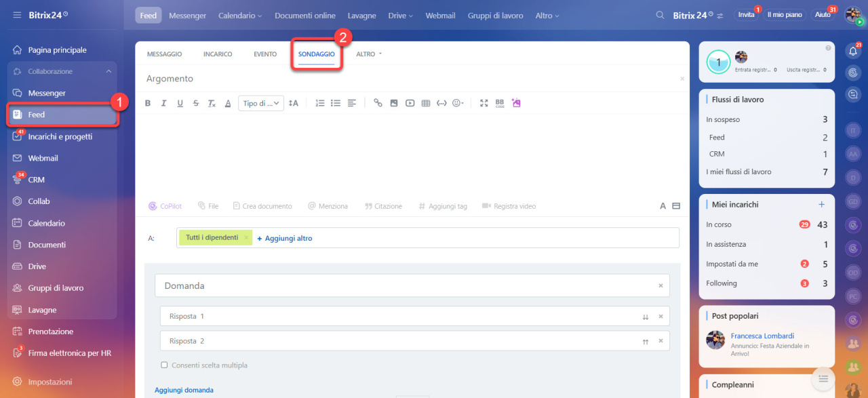Apply italic formatting in the editor
Image resolution: width=868 pixels, height=398 pixels.
(163, 103)
